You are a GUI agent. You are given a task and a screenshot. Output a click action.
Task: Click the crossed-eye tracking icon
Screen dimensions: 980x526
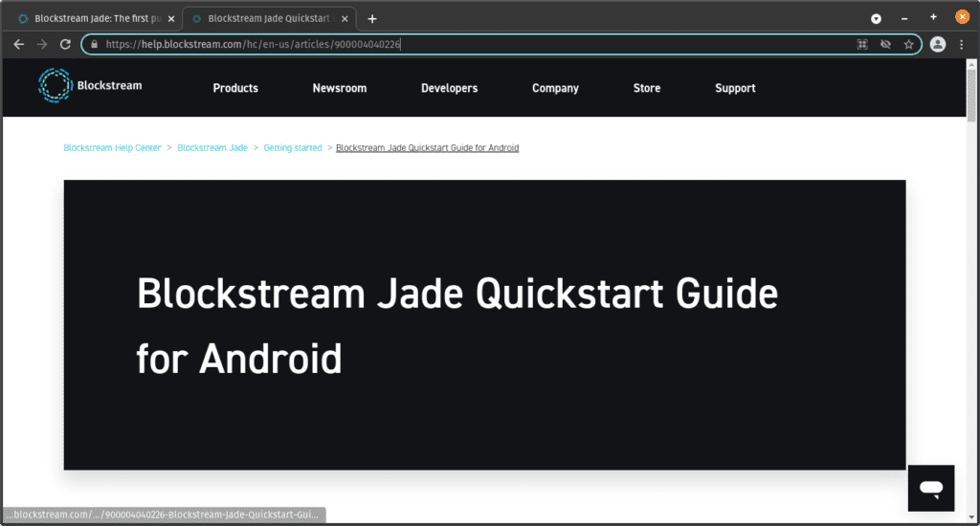[x=885, y=44]
